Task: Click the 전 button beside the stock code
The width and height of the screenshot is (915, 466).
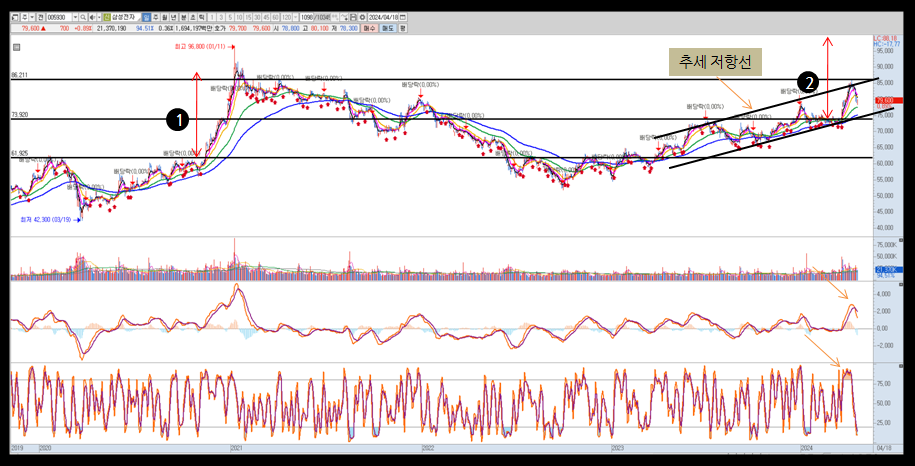Action: pyautogui.click(x=40, y=17)
